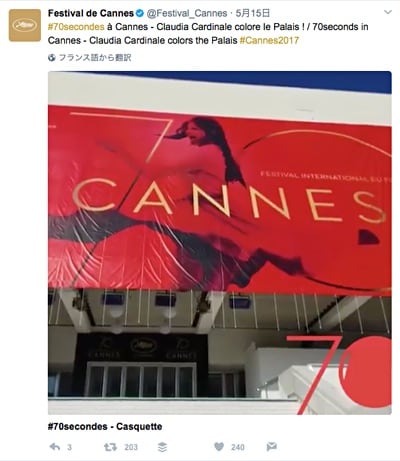Click the 203 retweet count
This screenshot has width=400, height=461.
point(131,447)
